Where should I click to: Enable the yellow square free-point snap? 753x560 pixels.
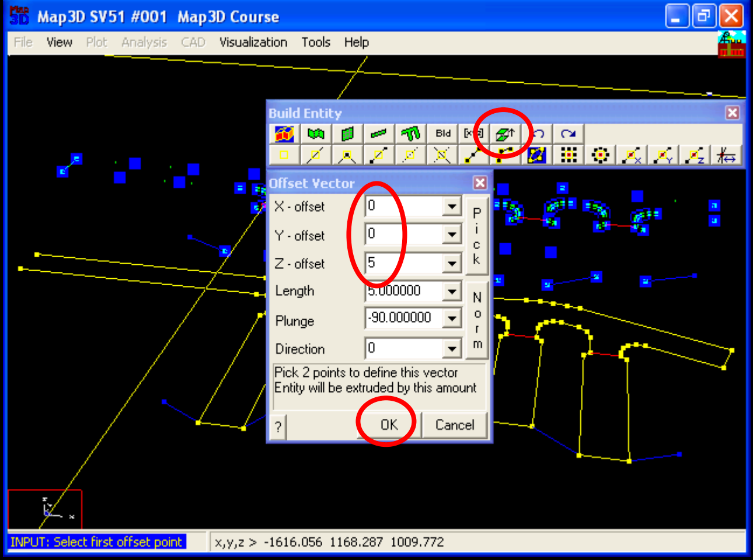tap(284, 155)
